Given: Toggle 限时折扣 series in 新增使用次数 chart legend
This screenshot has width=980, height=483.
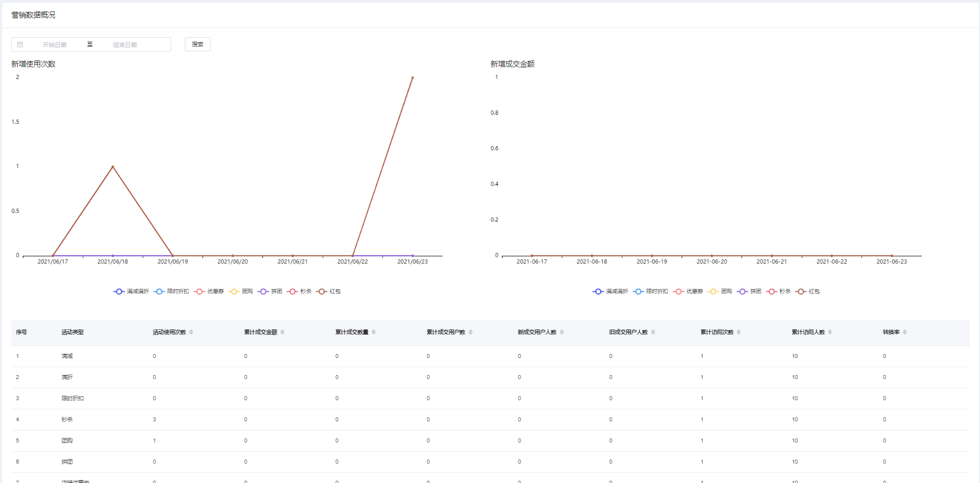Looking at the screenshot, I should (171, 292).
